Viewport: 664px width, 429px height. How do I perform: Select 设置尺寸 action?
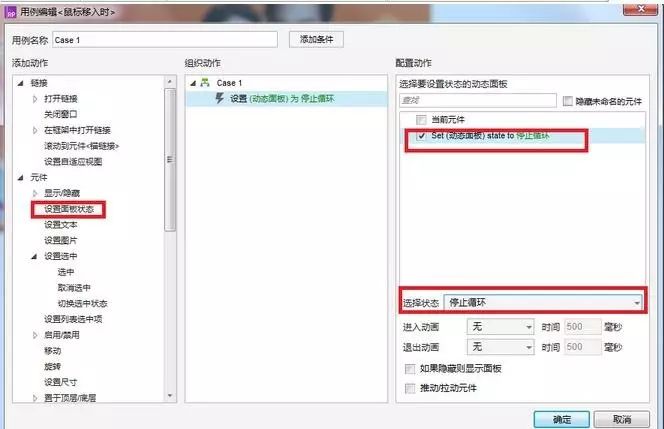click(61, 382)
